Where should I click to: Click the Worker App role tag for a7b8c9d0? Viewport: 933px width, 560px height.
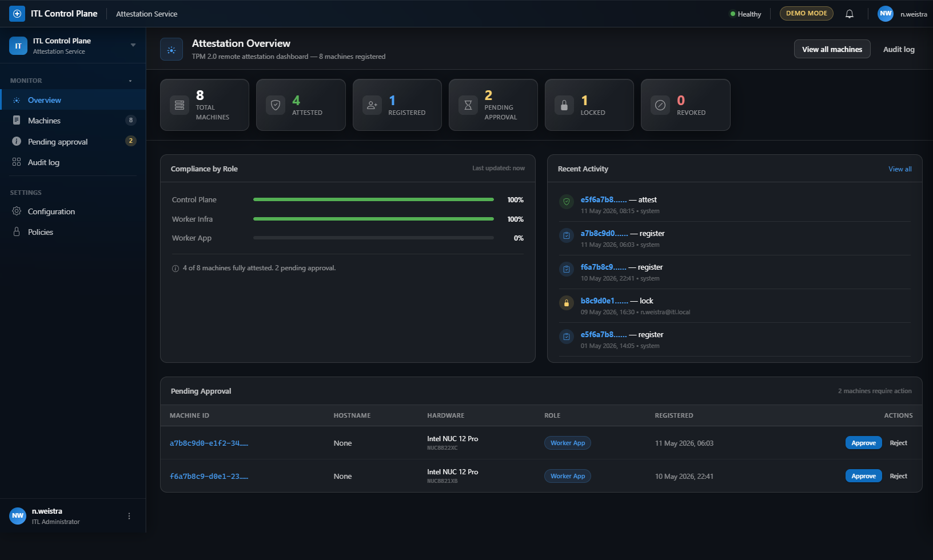[568, 443]
